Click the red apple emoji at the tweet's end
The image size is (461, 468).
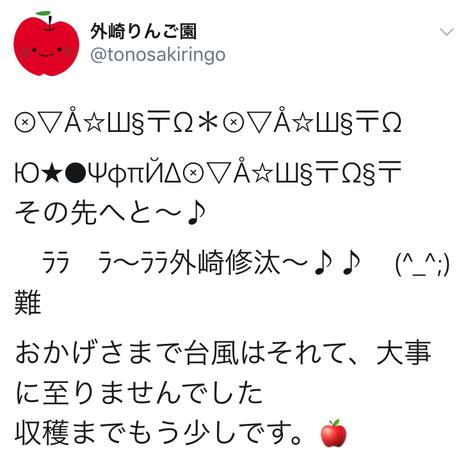coord(333,433)
